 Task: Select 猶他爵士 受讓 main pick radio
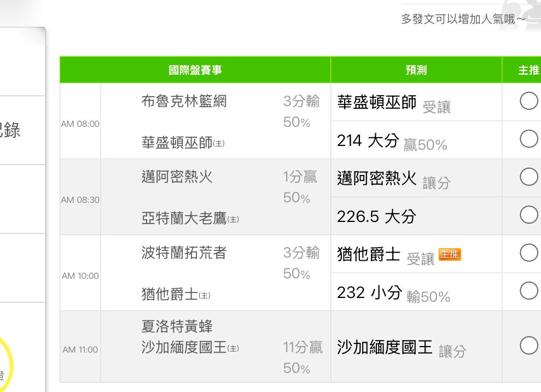(x=528, y=253)
